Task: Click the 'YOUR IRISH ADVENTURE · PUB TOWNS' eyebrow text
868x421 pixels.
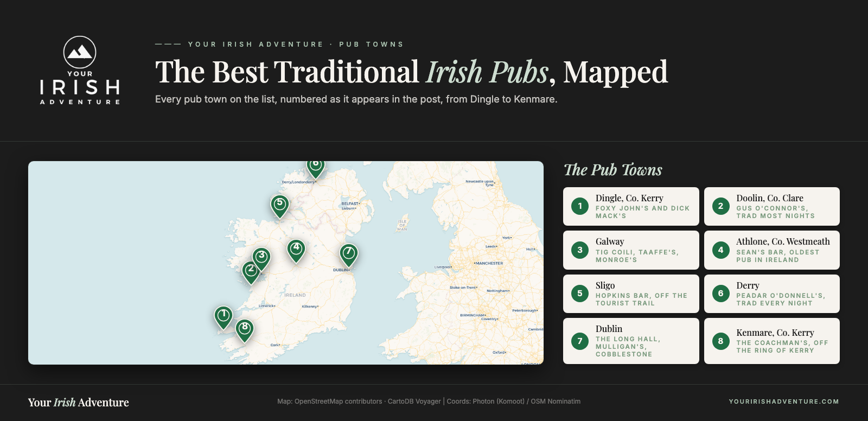Action: click(x=296, y=44)
